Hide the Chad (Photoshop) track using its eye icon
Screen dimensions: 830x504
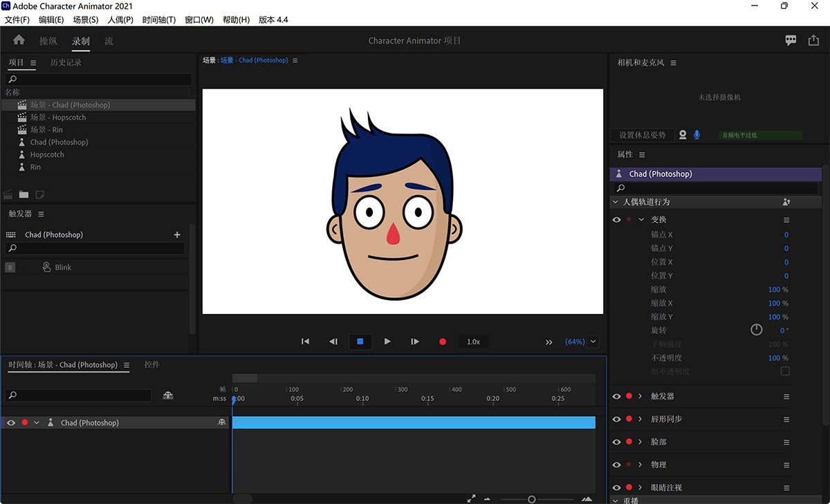point(11,422)
